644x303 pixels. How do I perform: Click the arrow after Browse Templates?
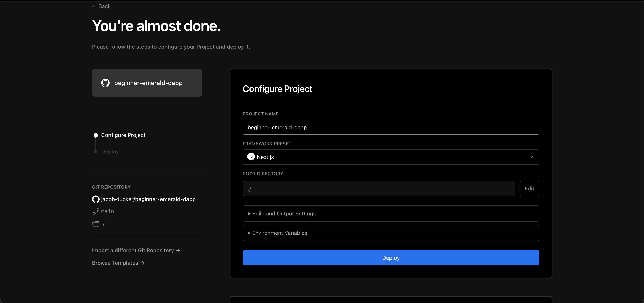pos(142,263)
